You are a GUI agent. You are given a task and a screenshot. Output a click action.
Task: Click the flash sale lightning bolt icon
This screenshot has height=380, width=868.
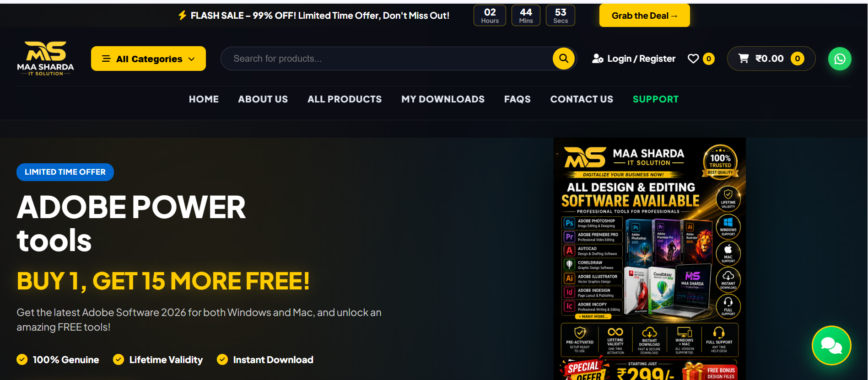pyautogui.click(x=182, y=16)
